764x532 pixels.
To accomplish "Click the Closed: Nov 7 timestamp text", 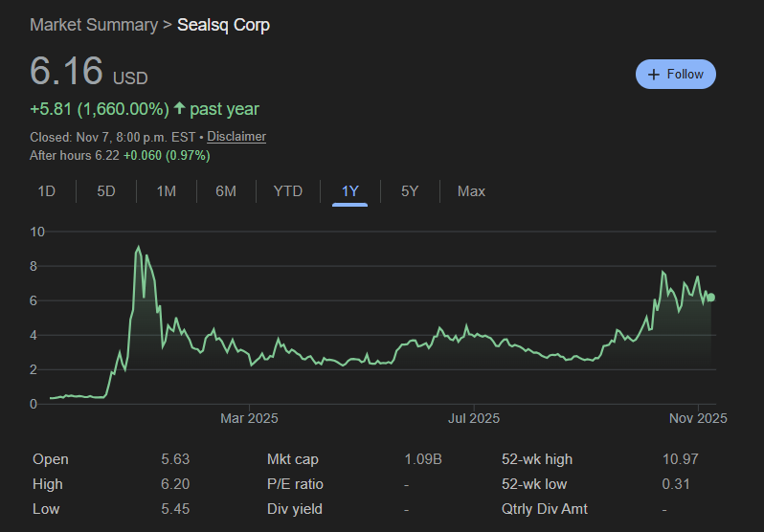I will click(113, 137).
